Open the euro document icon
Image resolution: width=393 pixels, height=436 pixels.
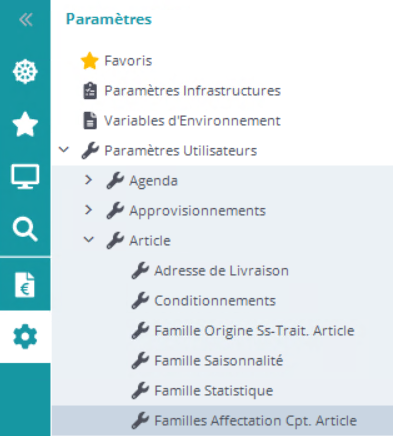point(25,285)
